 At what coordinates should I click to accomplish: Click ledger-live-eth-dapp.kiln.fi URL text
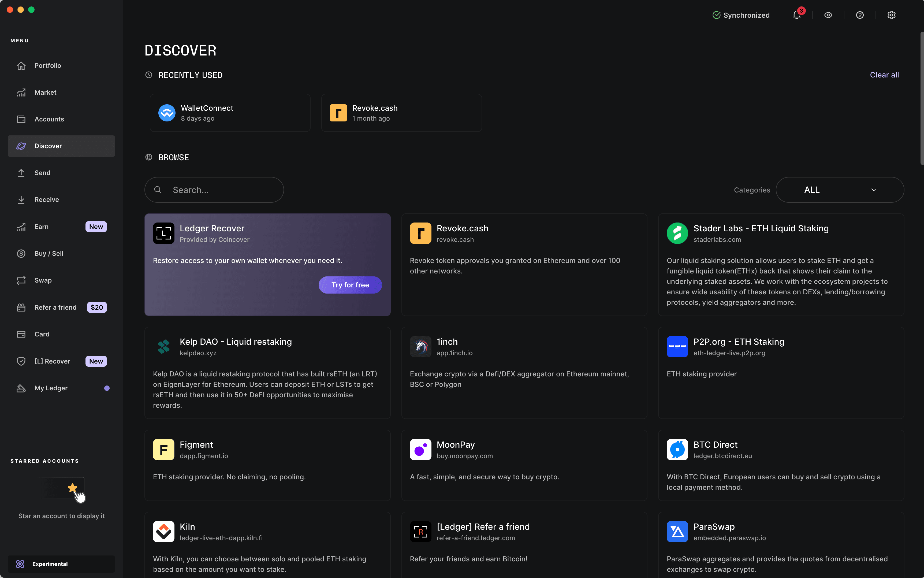coord(221,538)
